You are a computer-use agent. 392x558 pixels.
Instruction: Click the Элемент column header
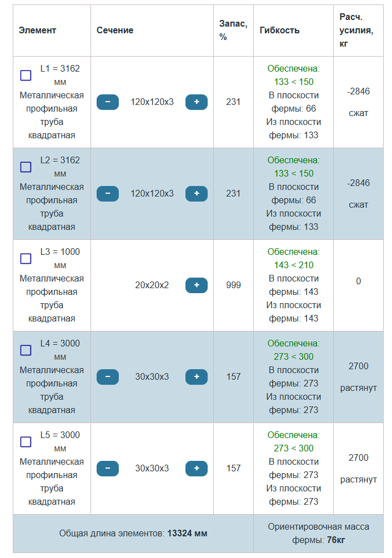37,31
